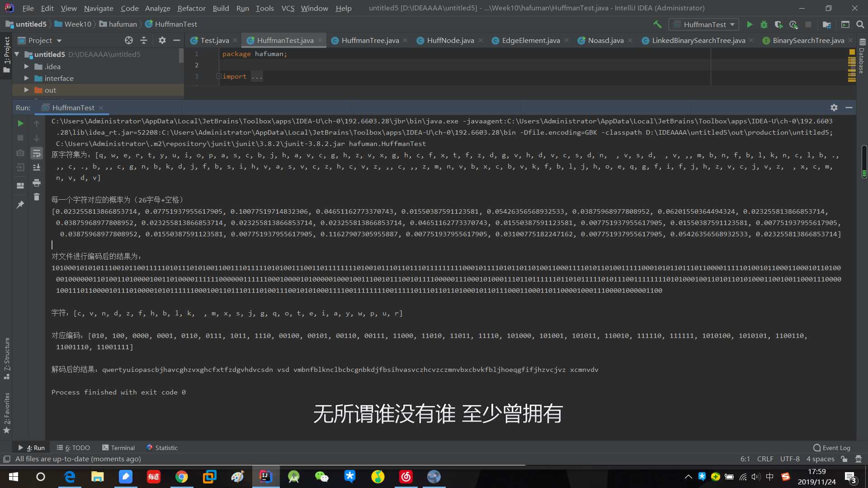Expand the HuffmanTest run configuration dropdown
This screenshot has height=488, width=868.
[732, 24]
